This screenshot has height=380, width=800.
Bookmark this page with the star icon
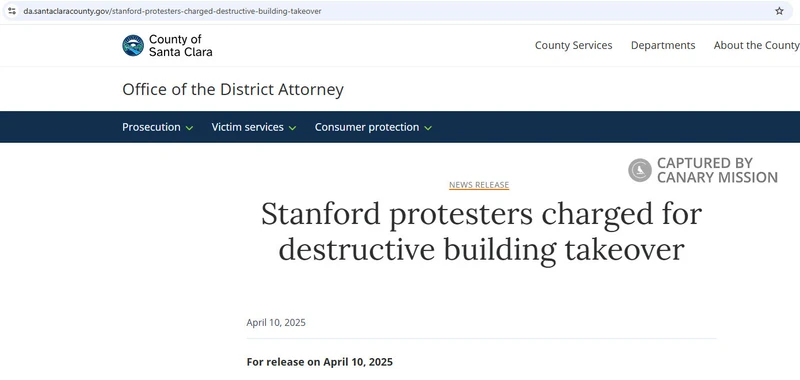779,11
